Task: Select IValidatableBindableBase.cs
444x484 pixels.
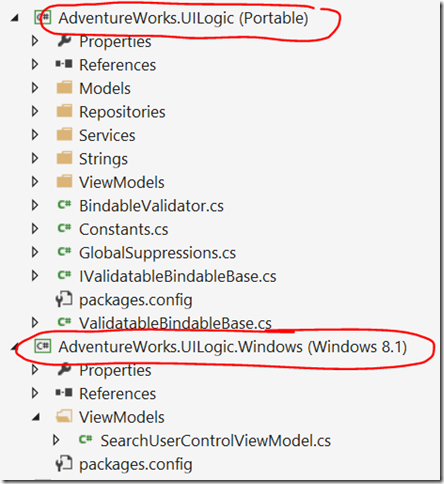Action: (178, 276)
